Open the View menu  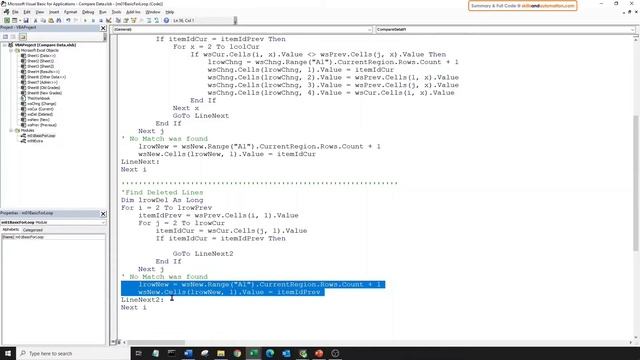[x=40, y=12]
